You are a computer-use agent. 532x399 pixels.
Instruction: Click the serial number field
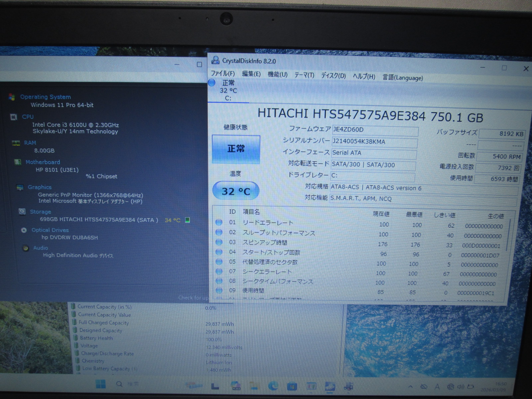(x=374, y=142)
